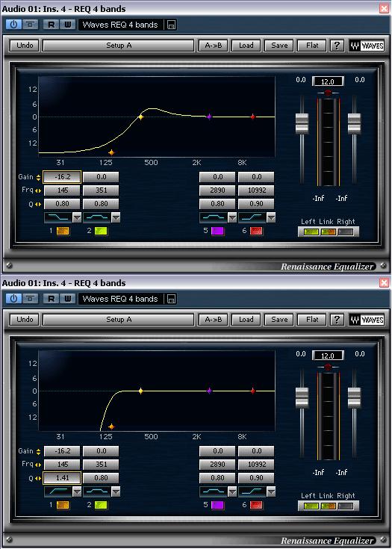392x549 pixels.
Task: Select purple band 5 marker on upper graph
Action: tap(209, 117)
